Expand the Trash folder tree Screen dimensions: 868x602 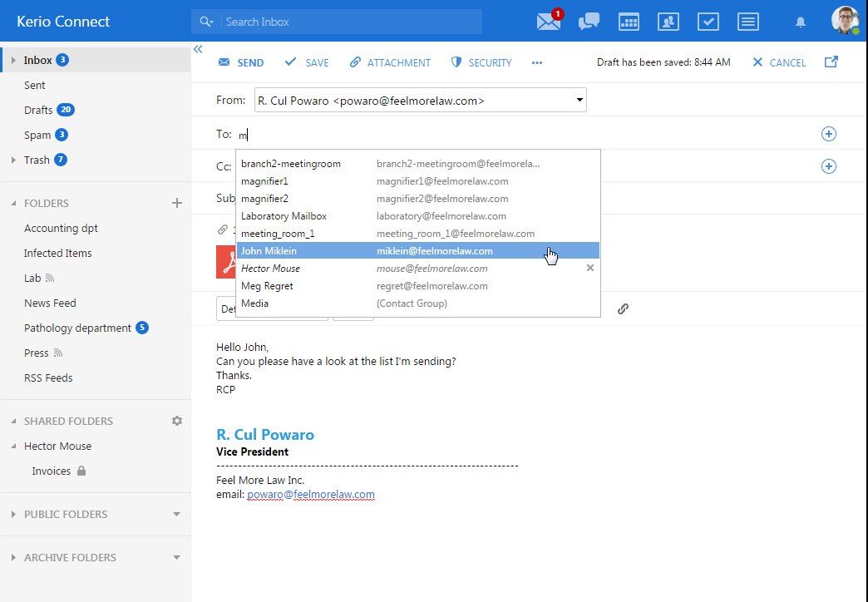pyautogui.click(x=13, y=160)
